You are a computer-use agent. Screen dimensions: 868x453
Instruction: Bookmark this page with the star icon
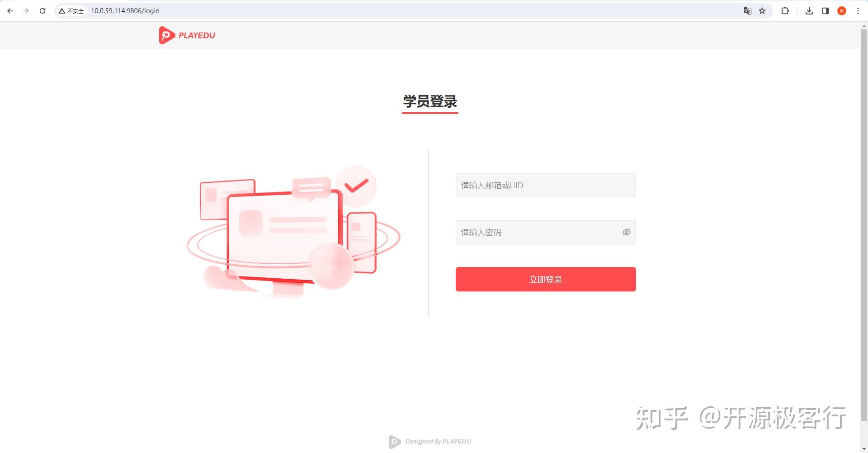(x=763, y=10)
